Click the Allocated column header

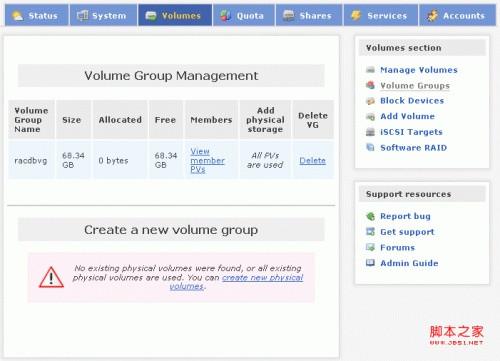click(x=120, y=120)
